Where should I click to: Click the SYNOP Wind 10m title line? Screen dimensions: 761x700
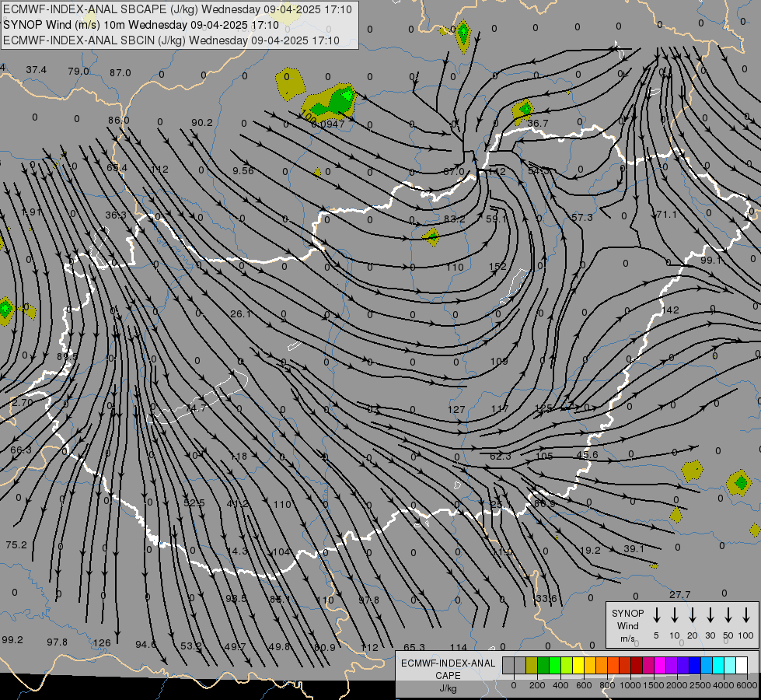click(x=141, y=25)
